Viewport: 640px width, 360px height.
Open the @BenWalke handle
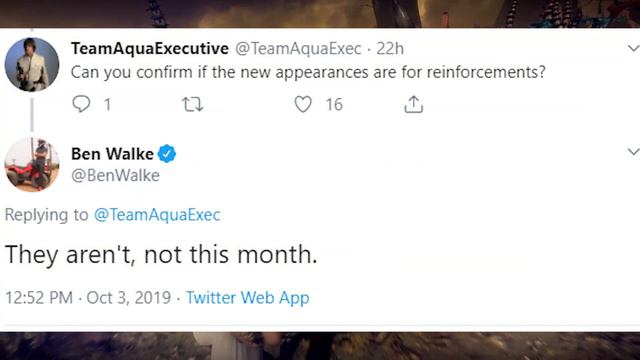click(x=116, y=176)
